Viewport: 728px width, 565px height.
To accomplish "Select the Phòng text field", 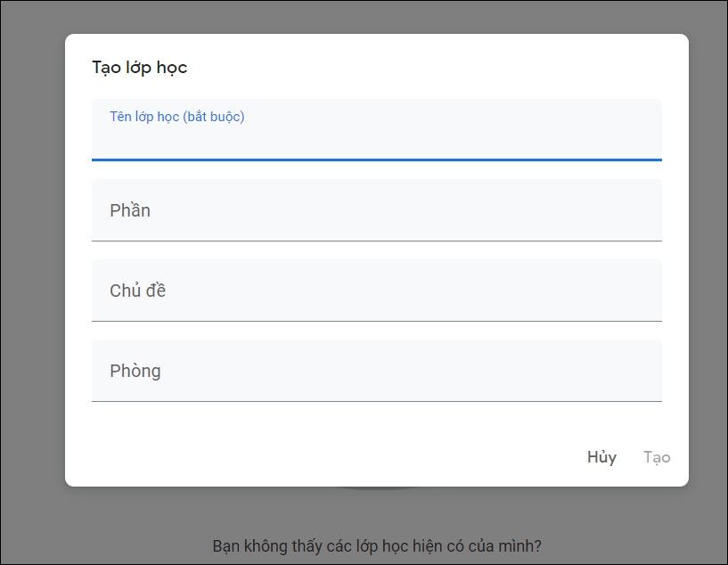I will click(375, 370).
